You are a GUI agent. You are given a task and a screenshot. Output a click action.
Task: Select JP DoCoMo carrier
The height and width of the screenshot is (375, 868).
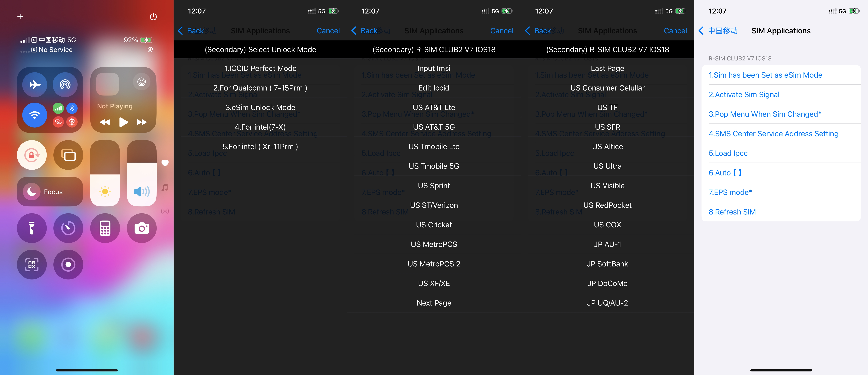[x=608, y=284]
